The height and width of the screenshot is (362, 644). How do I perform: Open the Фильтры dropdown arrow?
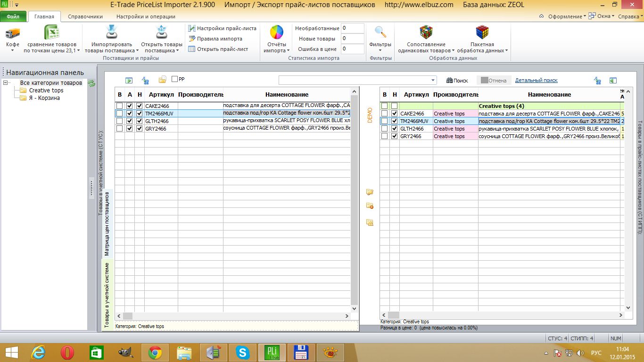pyautogui.click(x=380, y=50)
